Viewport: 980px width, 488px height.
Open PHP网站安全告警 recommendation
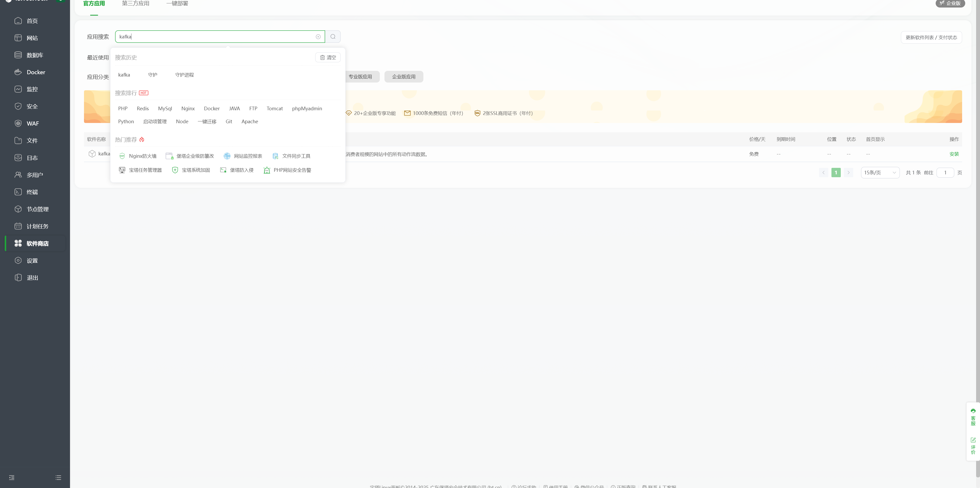(x=287, y=170)
